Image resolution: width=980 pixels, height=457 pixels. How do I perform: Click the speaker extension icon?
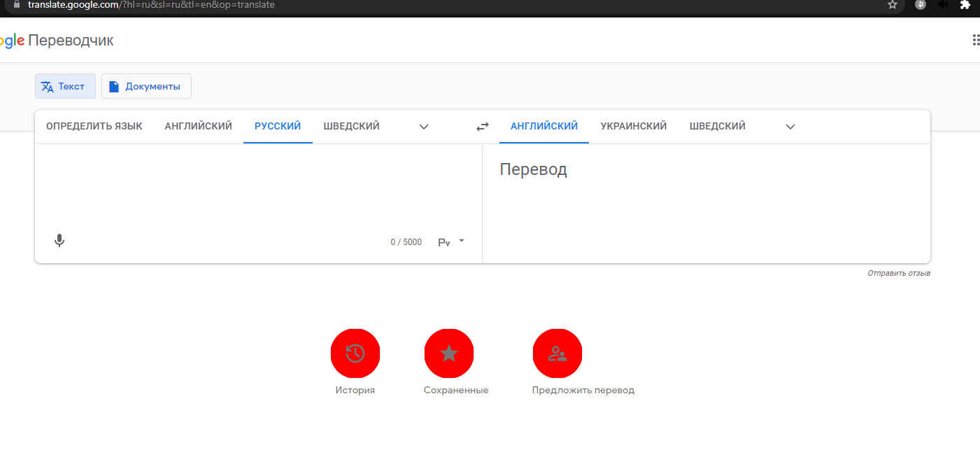[x=942, y=4]
